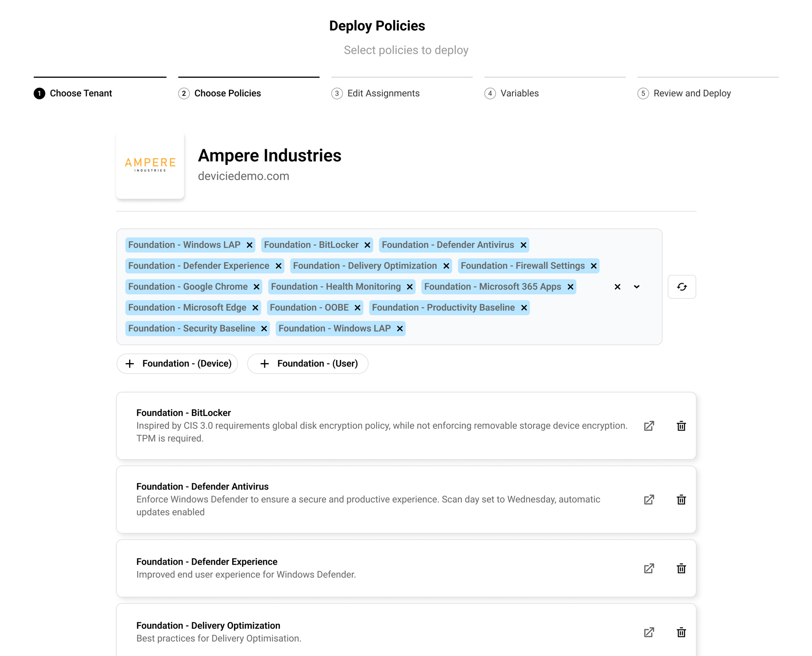Click the Ampere Industries tenant logo
The image size is (812, 656).
[150, 165]
